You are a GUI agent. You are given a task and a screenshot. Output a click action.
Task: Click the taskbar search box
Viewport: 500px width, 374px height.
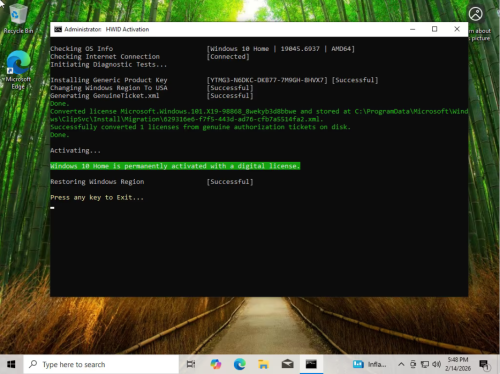point(101,364)
